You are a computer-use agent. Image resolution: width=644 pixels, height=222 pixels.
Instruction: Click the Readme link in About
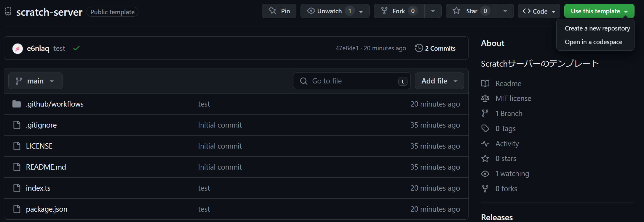[x=508, y=83]
